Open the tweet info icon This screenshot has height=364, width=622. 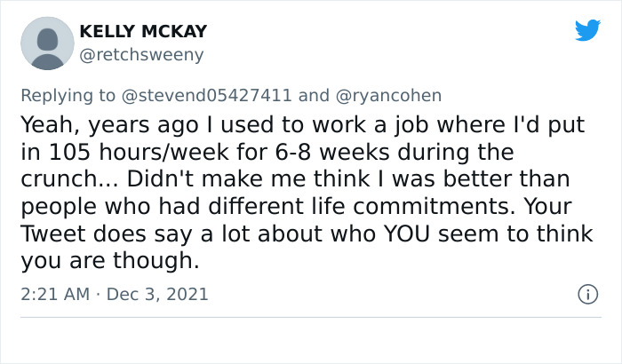[x=586, y=293]
